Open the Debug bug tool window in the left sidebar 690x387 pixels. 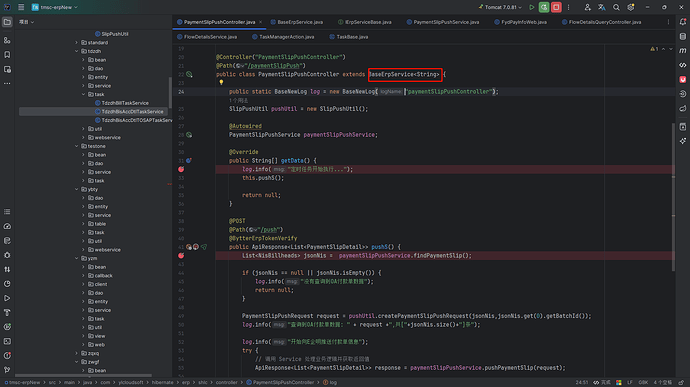pos(7,255)
